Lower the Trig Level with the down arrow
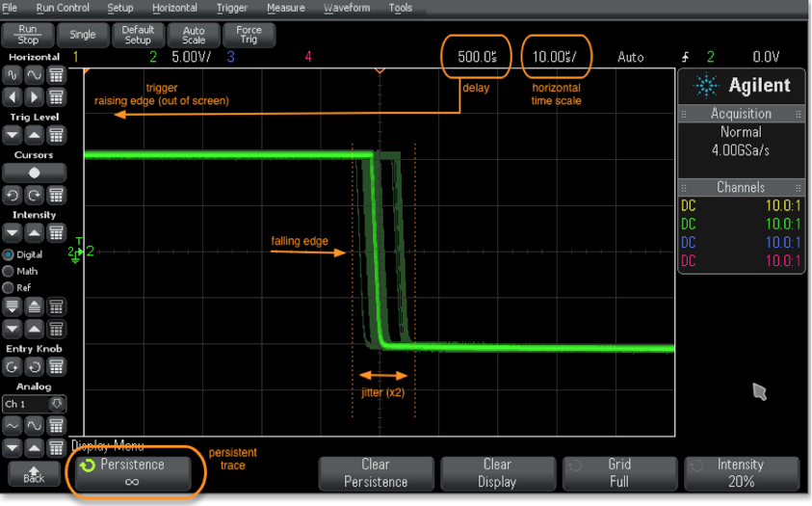Viewport: 812px width, 506px height. [12, 136]
